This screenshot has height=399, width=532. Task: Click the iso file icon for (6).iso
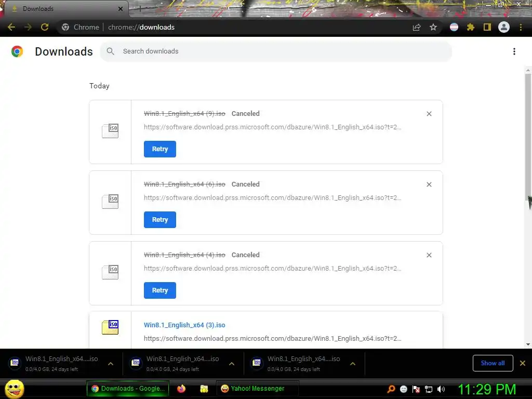point(110,202)
